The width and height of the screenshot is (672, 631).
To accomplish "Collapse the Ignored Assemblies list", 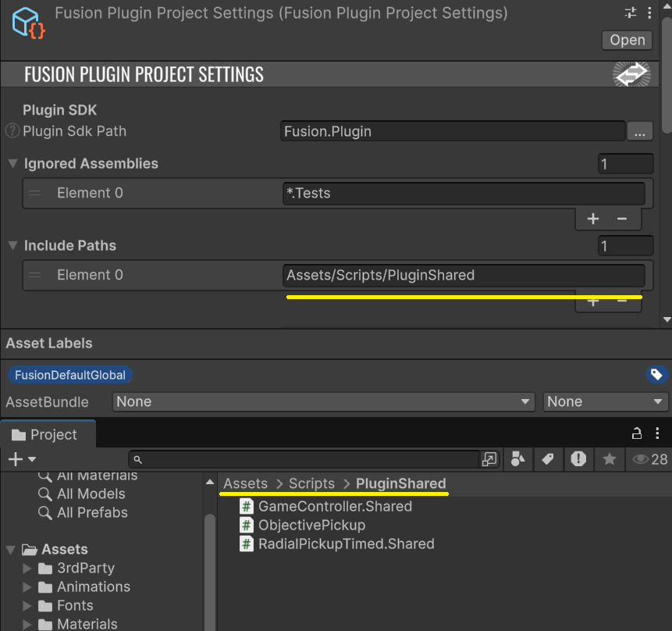I will click(12, 163).
